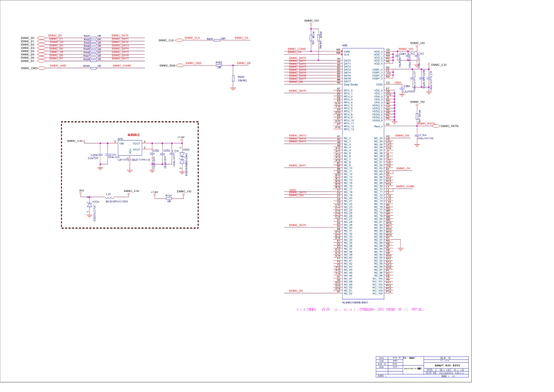Image resolution: width=554 pixels, height=392 pixels.
Task: Click the VZ24 ESD diode symbol
Action: [x=88, y=205]
